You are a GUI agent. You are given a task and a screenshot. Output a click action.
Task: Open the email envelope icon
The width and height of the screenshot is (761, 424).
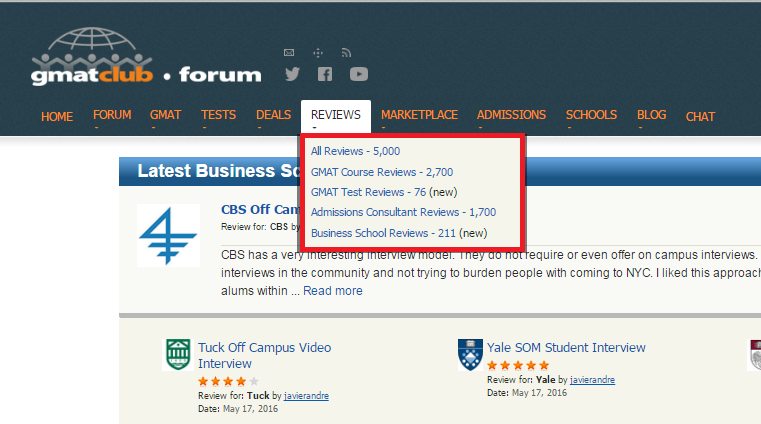[x=289, y=52]
